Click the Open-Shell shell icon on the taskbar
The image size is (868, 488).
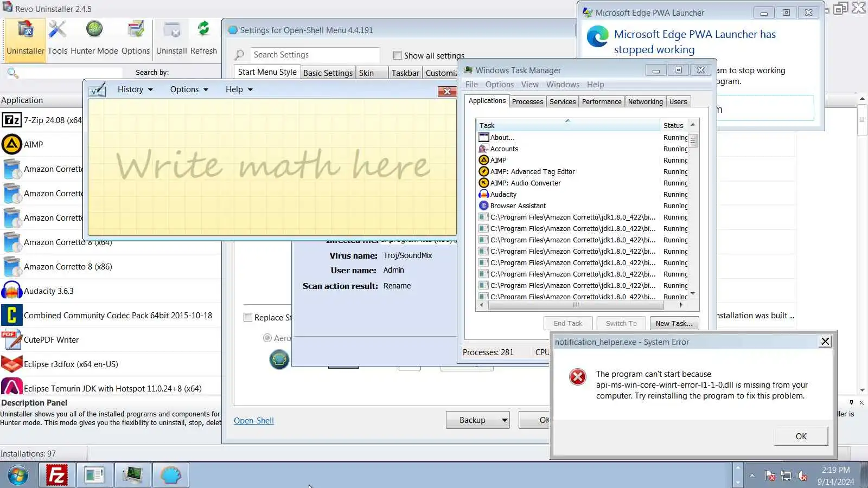click(x=170, y=476)
